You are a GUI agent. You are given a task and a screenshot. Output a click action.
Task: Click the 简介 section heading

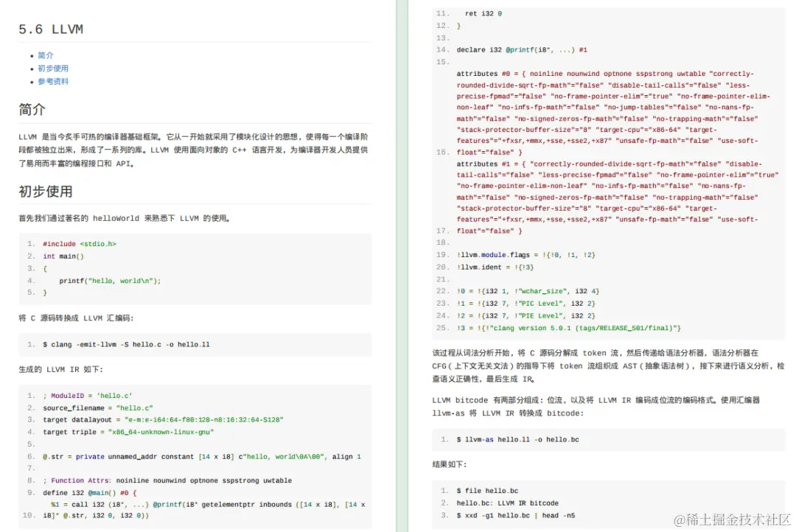[x=32, y=109]
